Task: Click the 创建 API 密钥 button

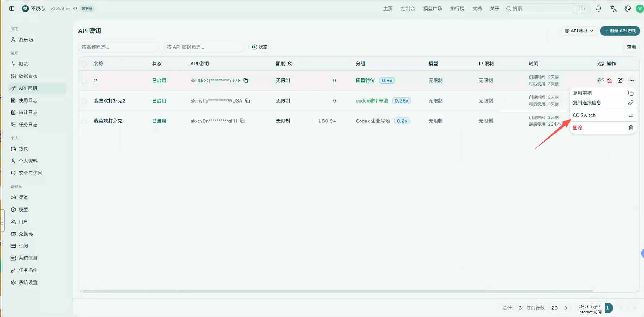Action: [620, 31]
